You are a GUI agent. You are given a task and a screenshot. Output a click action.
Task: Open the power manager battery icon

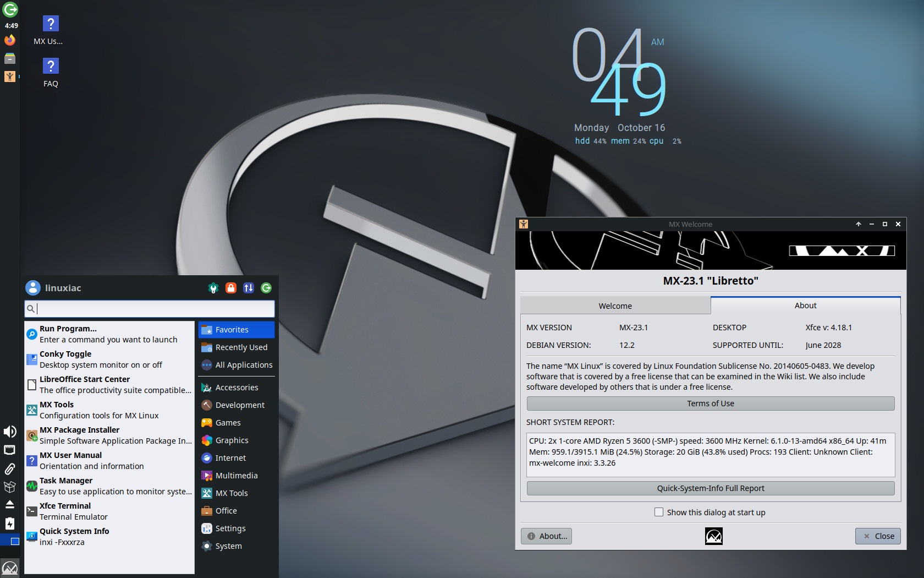(10, 524)
